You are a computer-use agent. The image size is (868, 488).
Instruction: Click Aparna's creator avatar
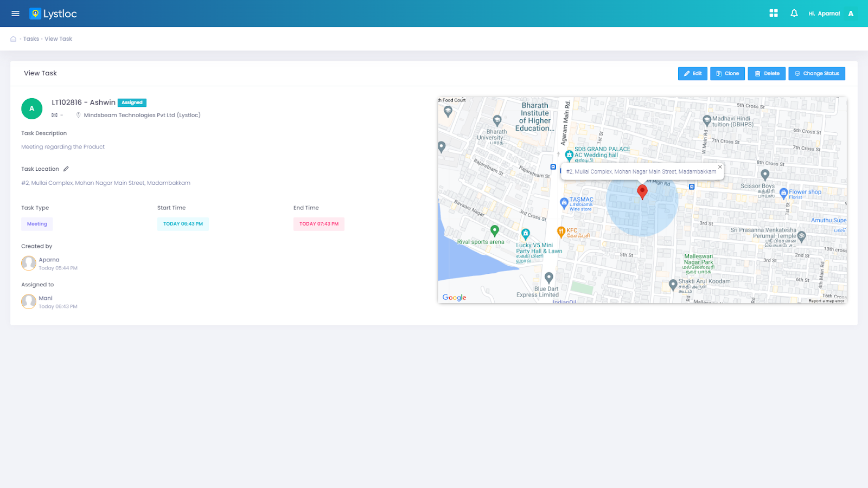[x=29, y=264]
